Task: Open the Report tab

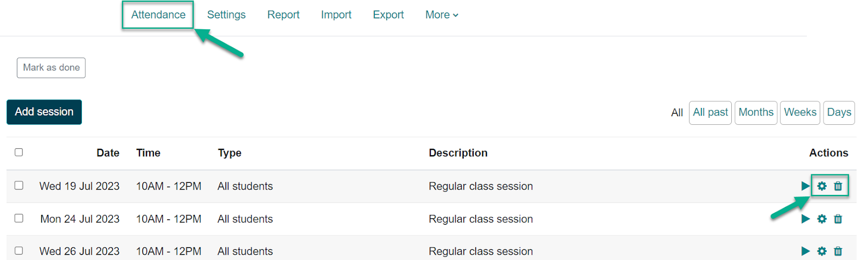Action: tap(283, 15)
